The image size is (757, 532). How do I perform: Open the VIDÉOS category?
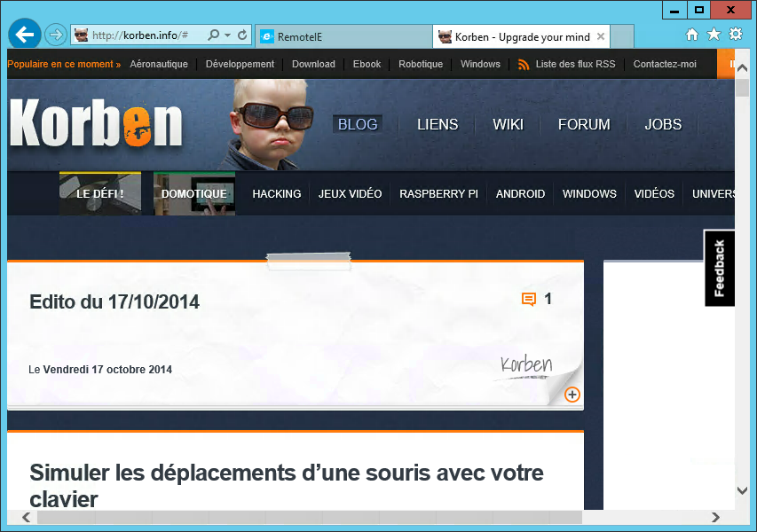pos(654,194)
